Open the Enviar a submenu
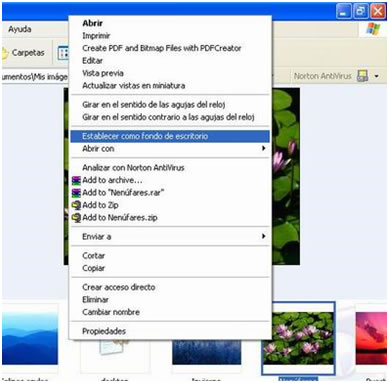This screenshot has width=389, height=383. (170, 236)
